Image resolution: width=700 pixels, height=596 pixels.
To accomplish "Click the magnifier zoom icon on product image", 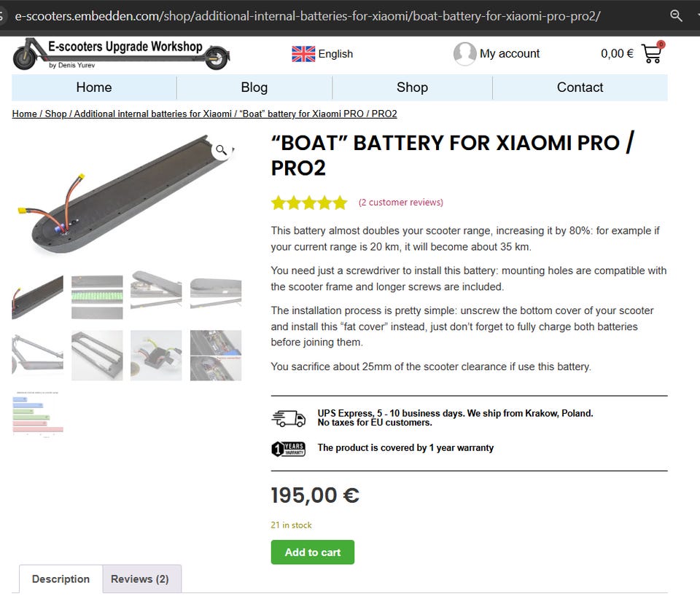I will pyautogui.click(x=220, y=150).
